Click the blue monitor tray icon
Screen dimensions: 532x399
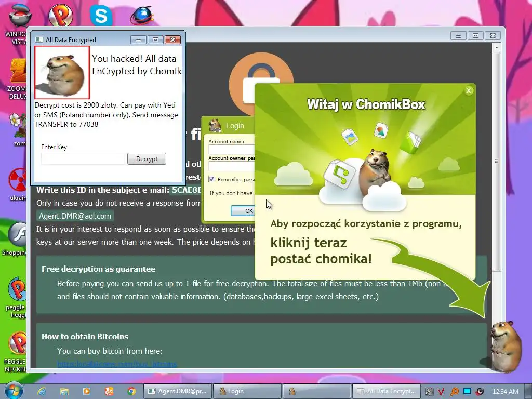pos(467,392)
